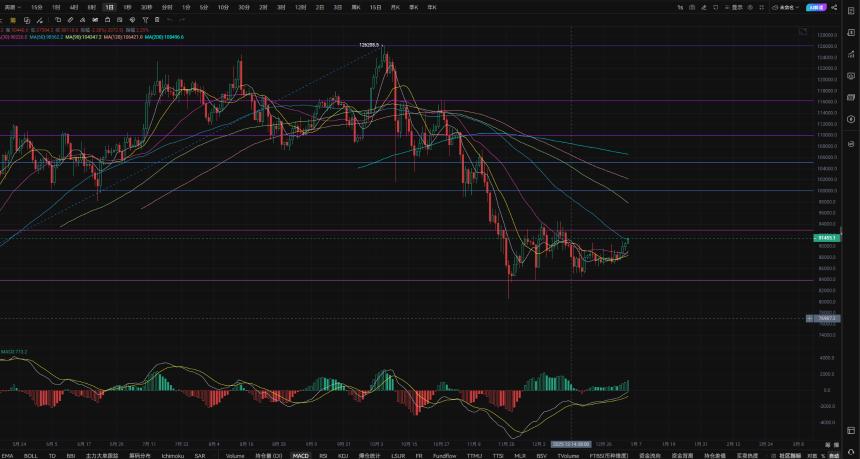Open the chart analysis icon in right sidebar
This screenshot has height=459, width=860.
coord(851,54)
